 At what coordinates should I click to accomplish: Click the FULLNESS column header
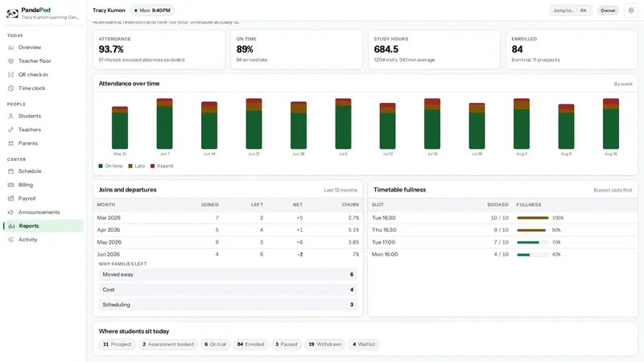click(529, 205)
